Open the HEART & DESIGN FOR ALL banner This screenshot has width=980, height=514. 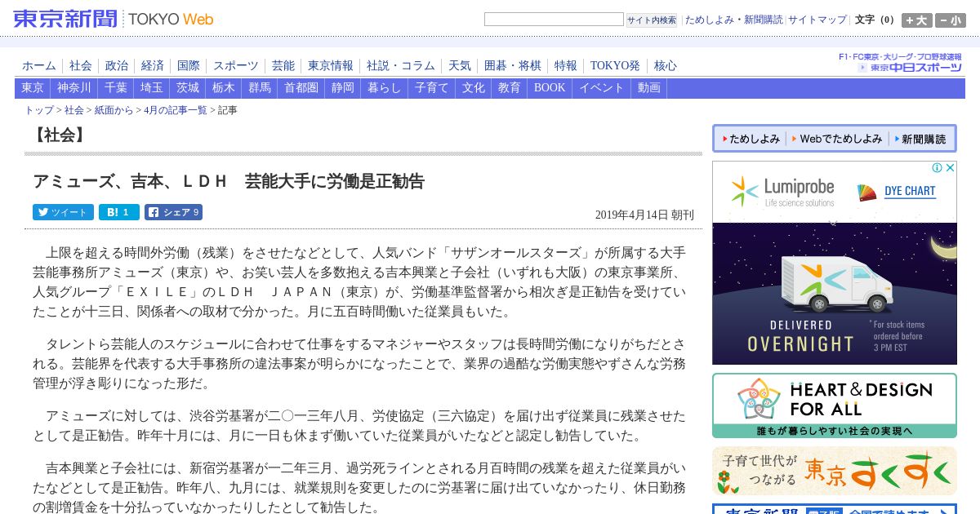click(x=835, y=405)
